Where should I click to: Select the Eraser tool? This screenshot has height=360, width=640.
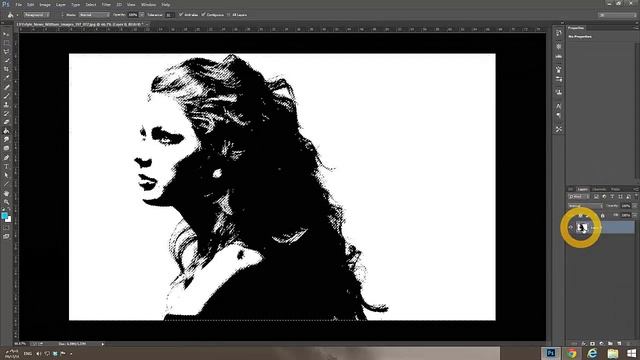[x=6, y=122]
